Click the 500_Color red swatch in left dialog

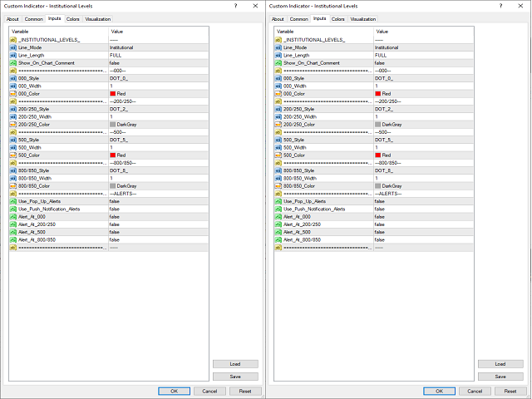click(x=112, y=155)
